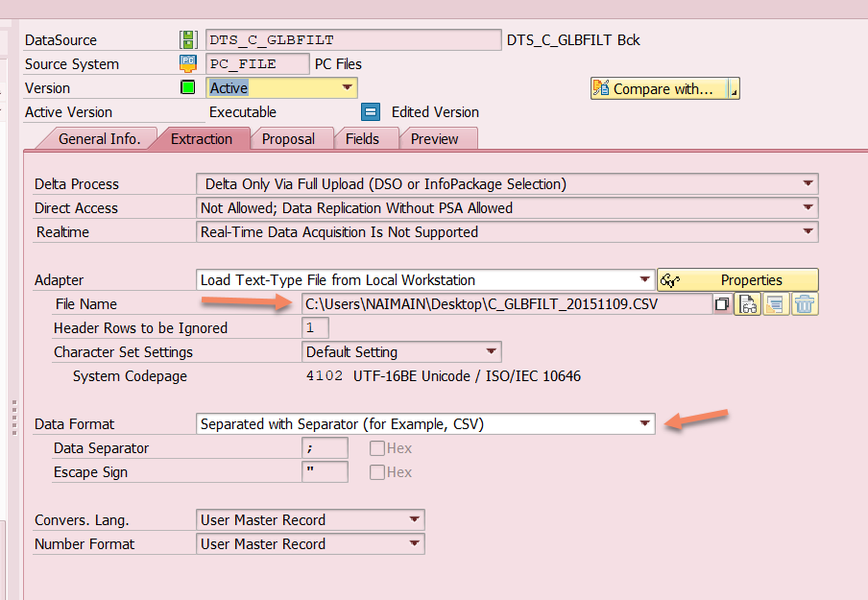Click the Header Rows to be Ignored field
This screenshot has width=868, height=600.
(x=315, y=328)
